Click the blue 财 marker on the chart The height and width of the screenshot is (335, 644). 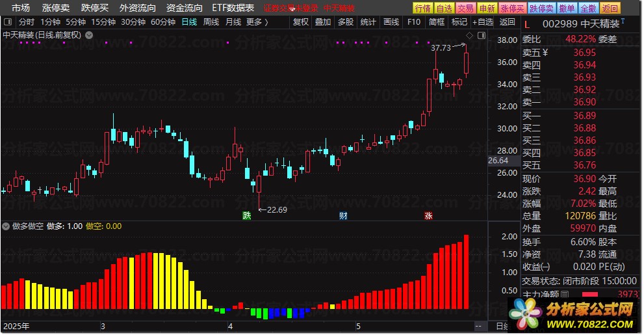click(343, 216)
